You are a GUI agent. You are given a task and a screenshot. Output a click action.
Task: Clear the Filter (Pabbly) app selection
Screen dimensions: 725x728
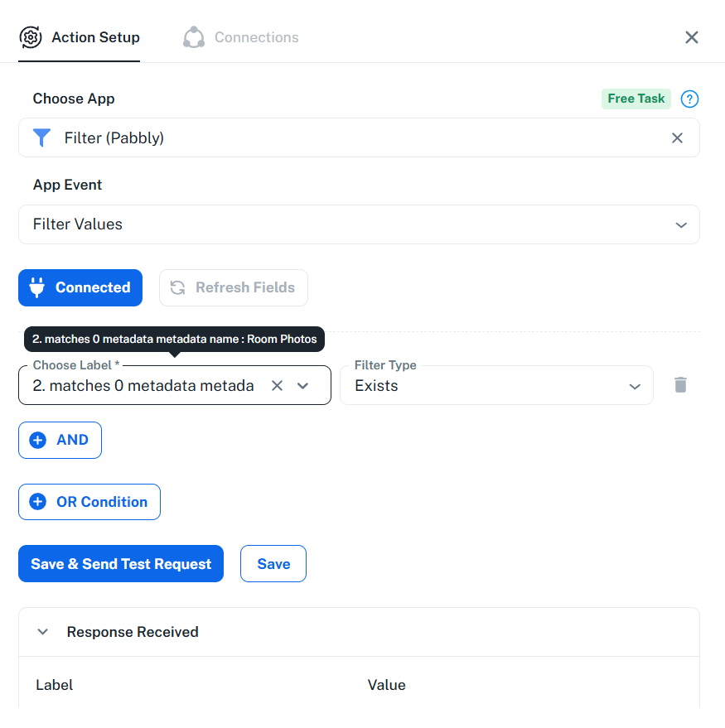point(677,138)
